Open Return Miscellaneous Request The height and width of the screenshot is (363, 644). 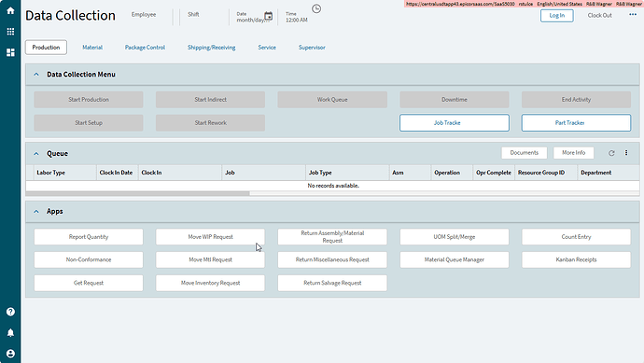(332, 260)
